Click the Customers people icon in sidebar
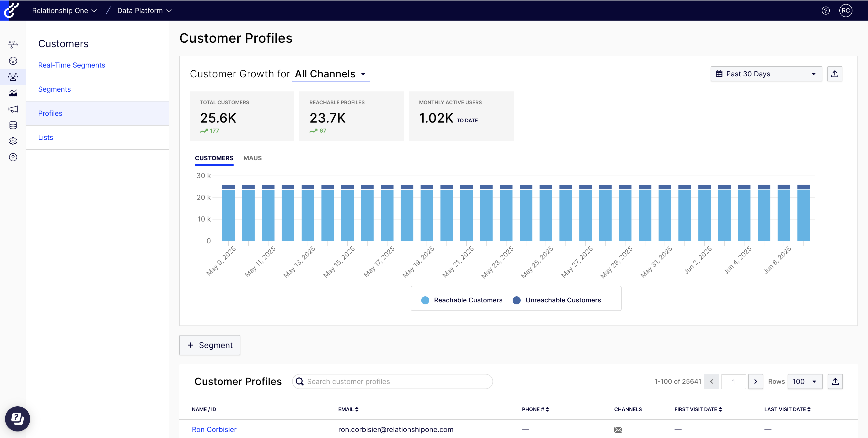The width and height of the screenshot is (868, 438). [x=13, y=77]
